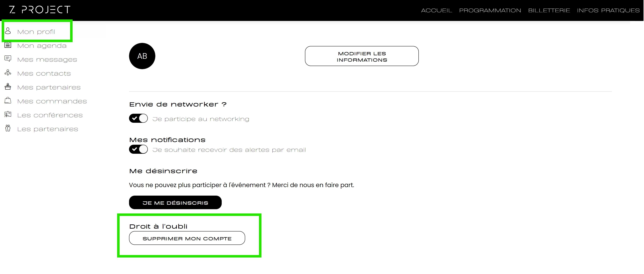The height and width of the screenshot is (274, 644).
Task: Click the AB avatar circle
Action: 142,56
